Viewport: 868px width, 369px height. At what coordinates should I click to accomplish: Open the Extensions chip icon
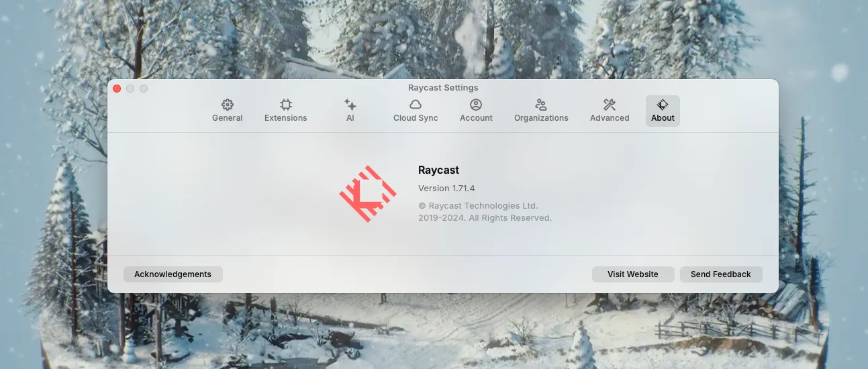[286, 105]
